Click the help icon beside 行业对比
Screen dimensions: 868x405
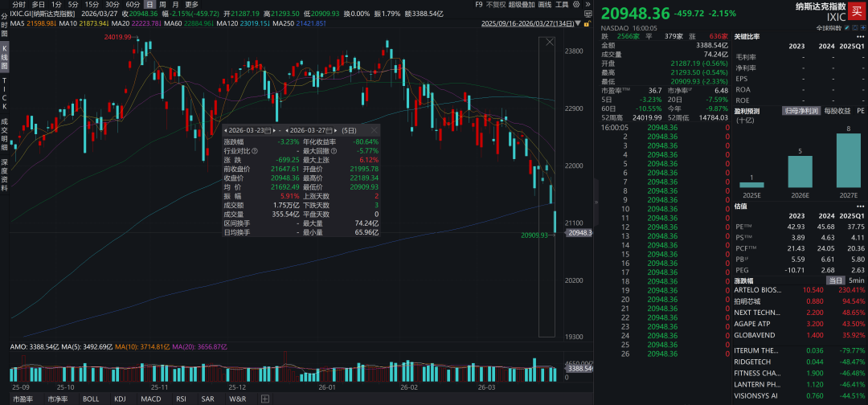point(255,150)
